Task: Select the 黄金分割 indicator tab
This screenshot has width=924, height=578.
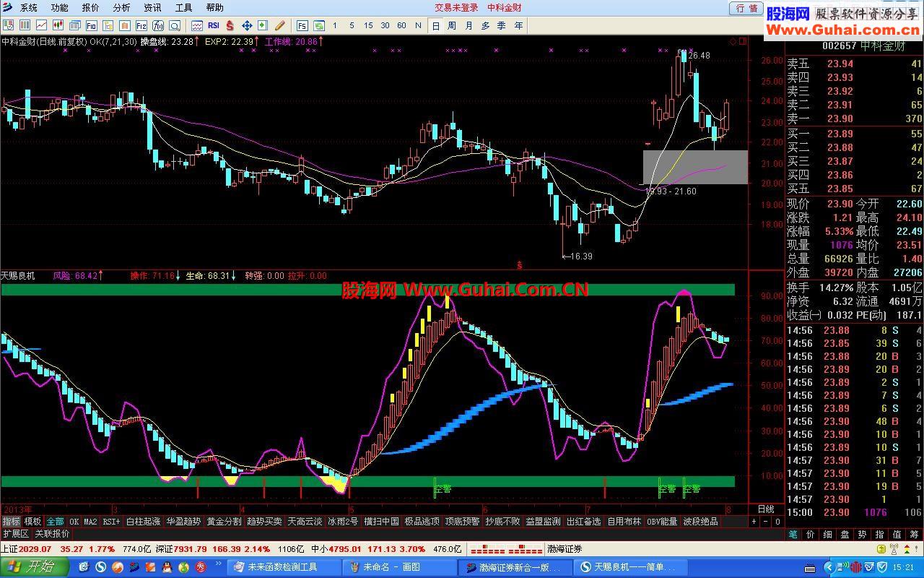Action: [224, 521]
